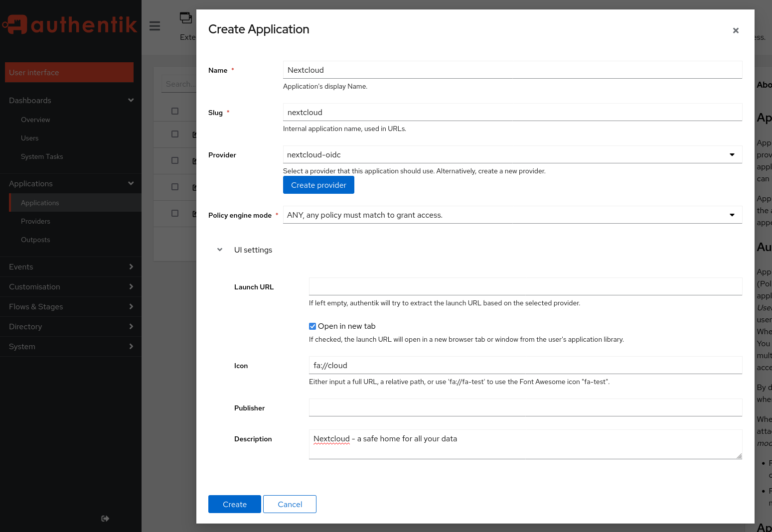Toggle the hamburger sidebar menu icon
Viewport: 772px width, 532px height.
(x=155, y=26)
